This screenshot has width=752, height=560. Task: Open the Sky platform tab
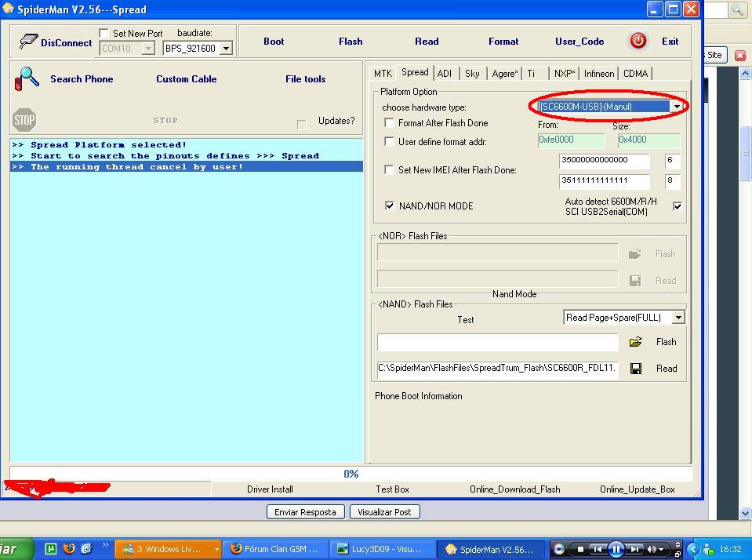pyautogui.click(x=472, y=74)
